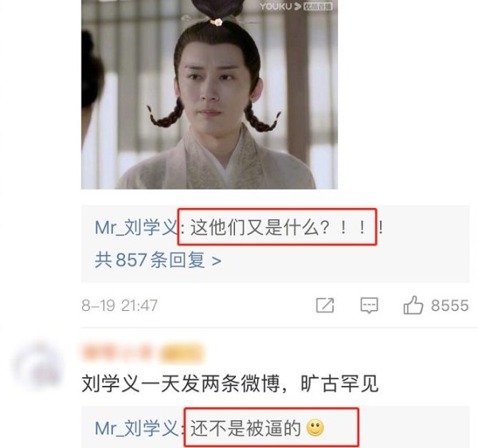478x448 pixels.
Task: Open the blurred commenter avatar
Action: click(x=37, y=364)
